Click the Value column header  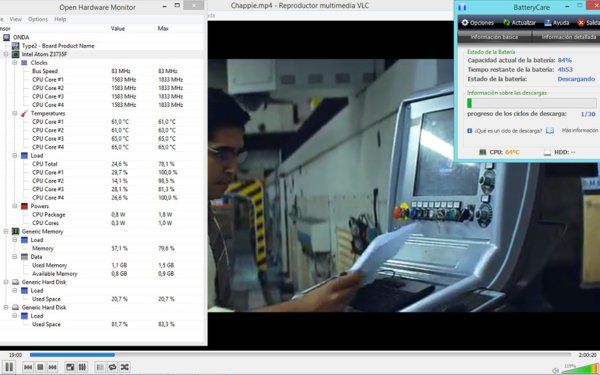(118, 28)
